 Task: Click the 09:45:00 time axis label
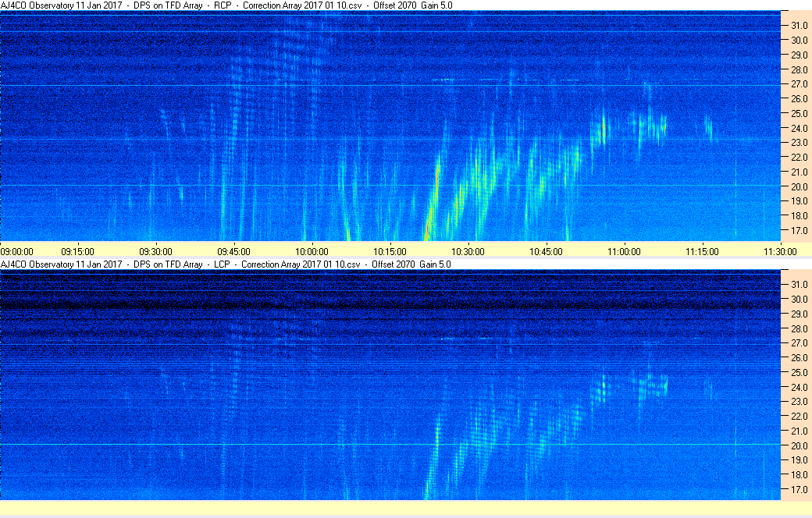233,251
